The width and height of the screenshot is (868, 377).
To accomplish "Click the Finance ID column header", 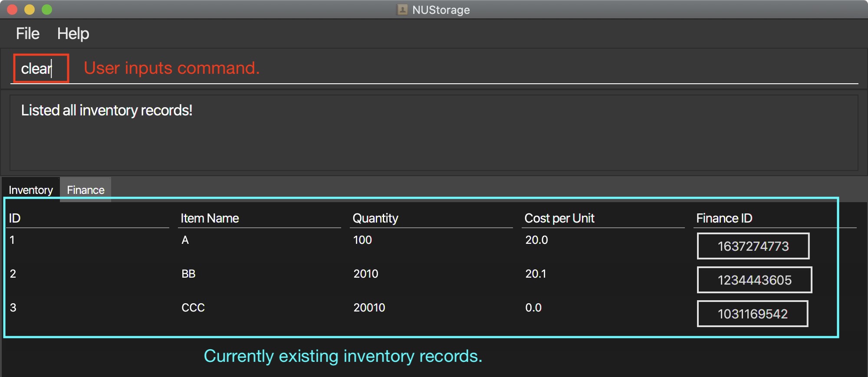I will (x=724, y=218).
